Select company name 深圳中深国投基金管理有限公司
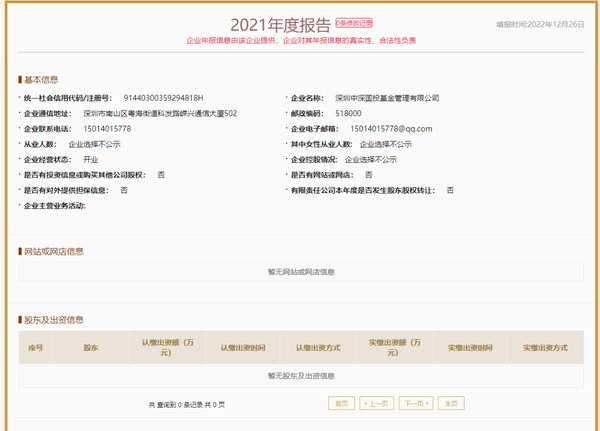 [387, 98]
